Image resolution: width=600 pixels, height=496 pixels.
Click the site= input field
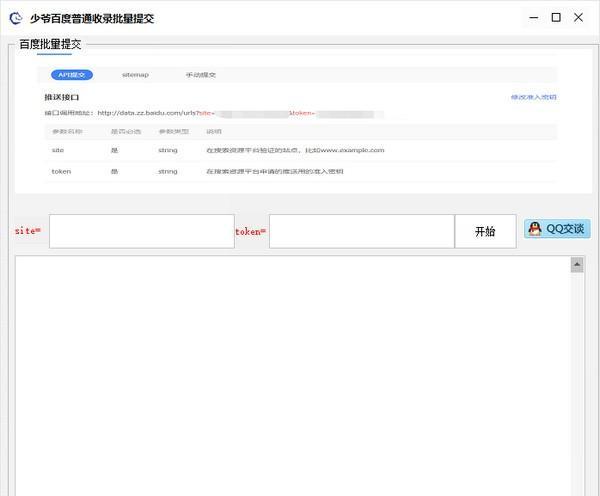click(x=142, y=231)
